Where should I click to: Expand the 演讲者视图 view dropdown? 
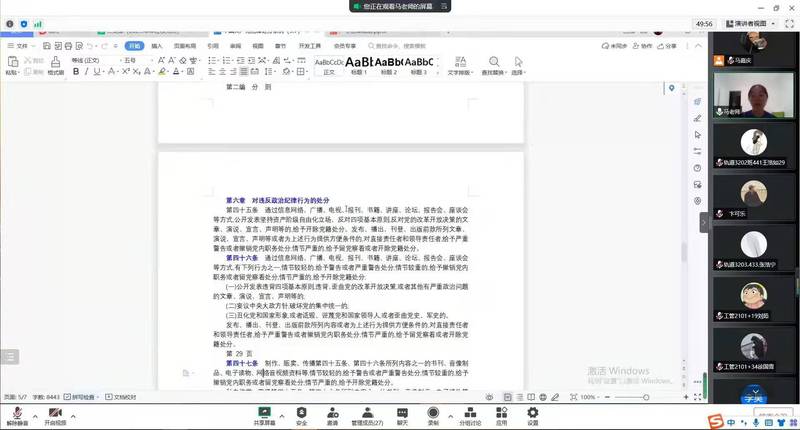point(750,22)
